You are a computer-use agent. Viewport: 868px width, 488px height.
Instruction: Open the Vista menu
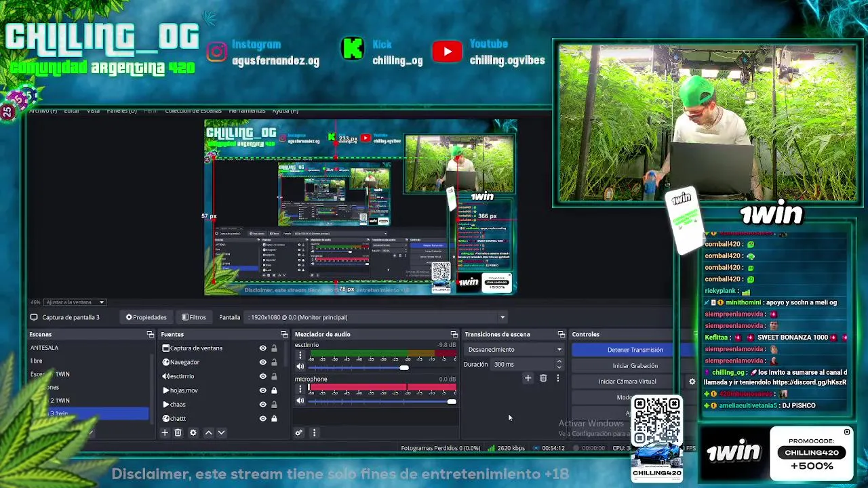point(93,110)
